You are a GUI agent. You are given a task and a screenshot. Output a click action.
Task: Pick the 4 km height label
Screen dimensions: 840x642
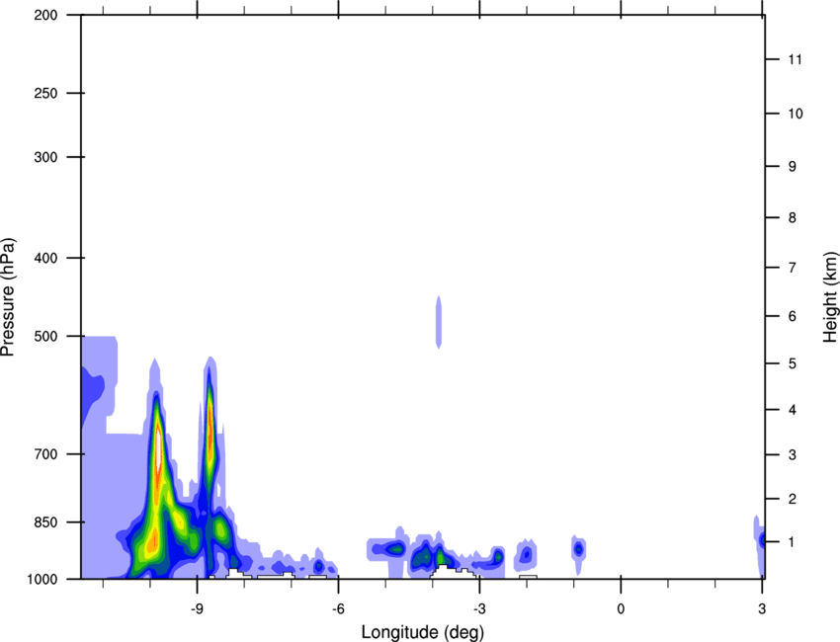coord(793,410)
